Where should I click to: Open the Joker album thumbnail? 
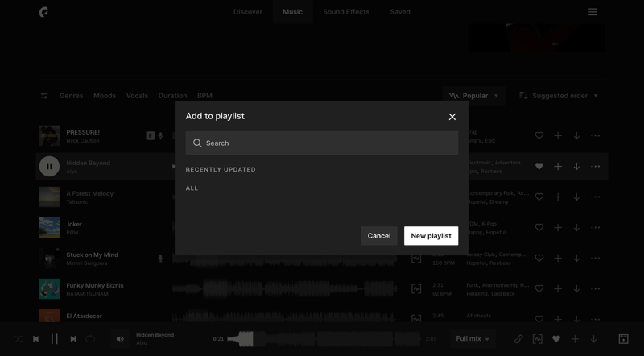(49, 227)
